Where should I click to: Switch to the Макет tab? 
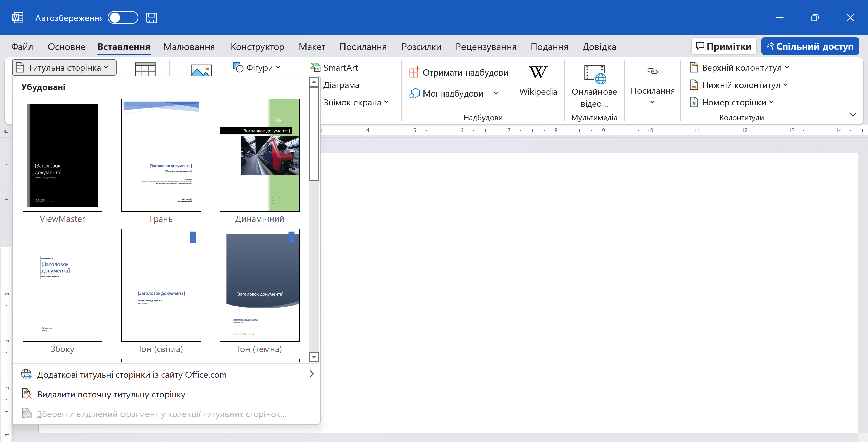[312, 47]
